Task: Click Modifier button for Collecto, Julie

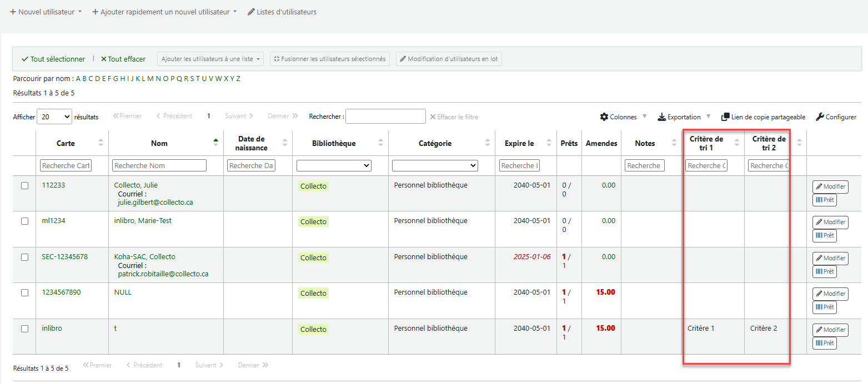Action: [830, 187]
